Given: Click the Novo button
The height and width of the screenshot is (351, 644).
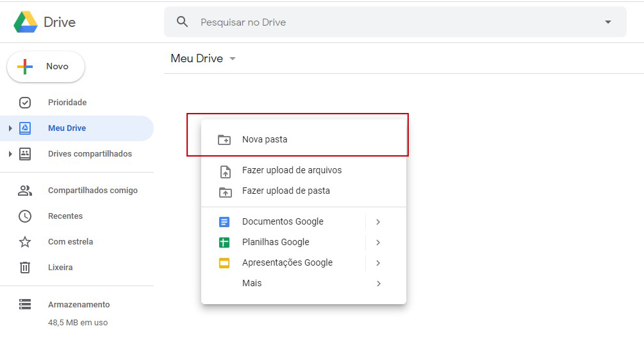Looking at the screenshot, I should [x=45, y=66].
